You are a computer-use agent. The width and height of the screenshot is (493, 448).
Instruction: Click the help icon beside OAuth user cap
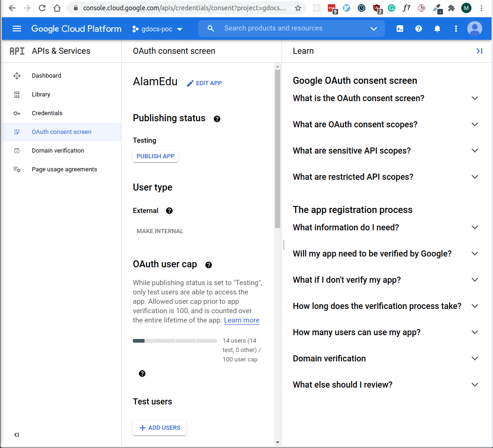coord(209,265)
